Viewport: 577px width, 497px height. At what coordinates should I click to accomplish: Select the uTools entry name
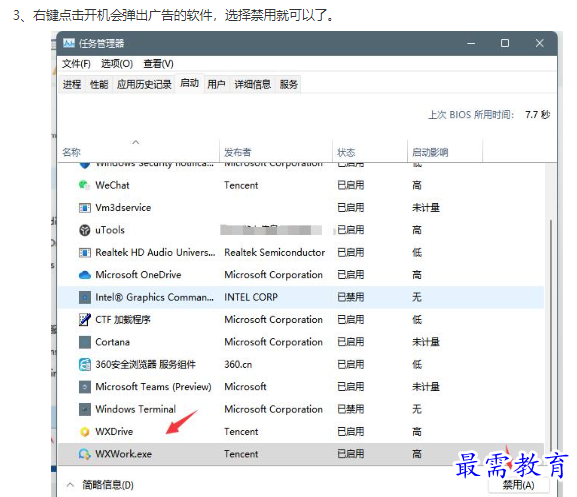[110, 230]
